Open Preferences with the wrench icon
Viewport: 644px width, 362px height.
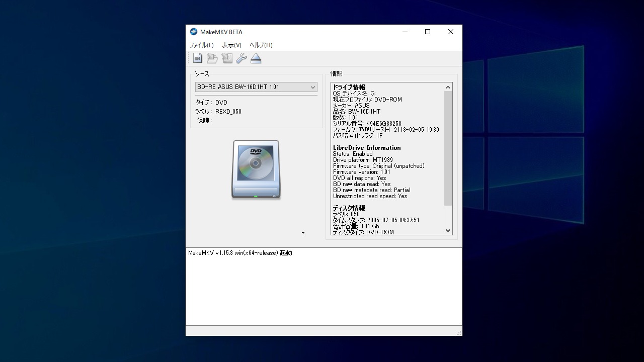tap(242, 58)
